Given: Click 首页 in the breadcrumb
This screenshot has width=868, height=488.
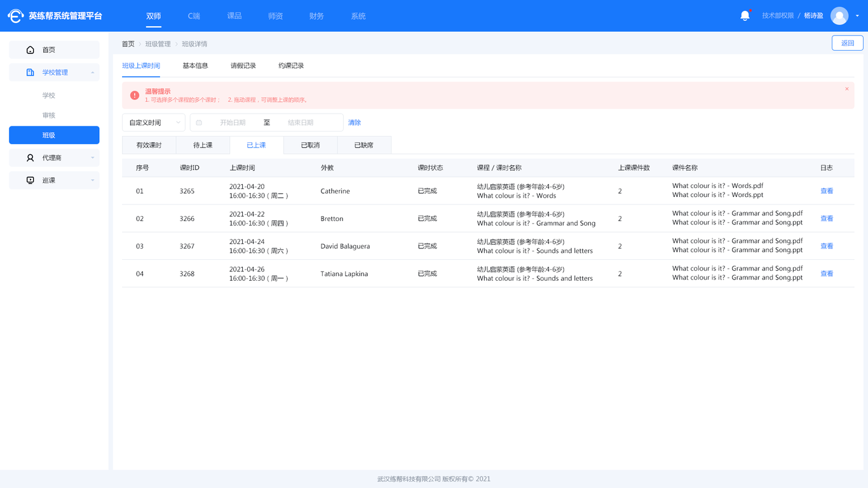Looking at the screenshot, I should tap(128, 44).
